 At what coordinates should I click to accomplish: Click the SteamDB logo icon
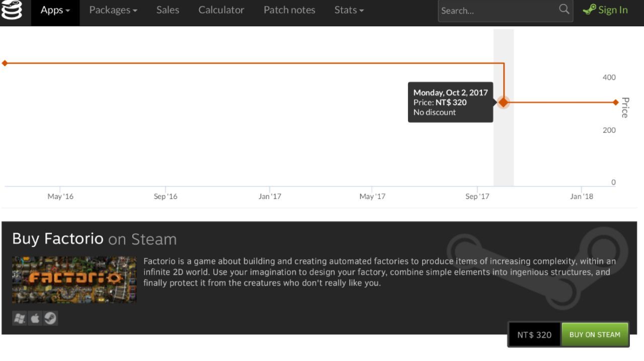click(x=12, y=10)
